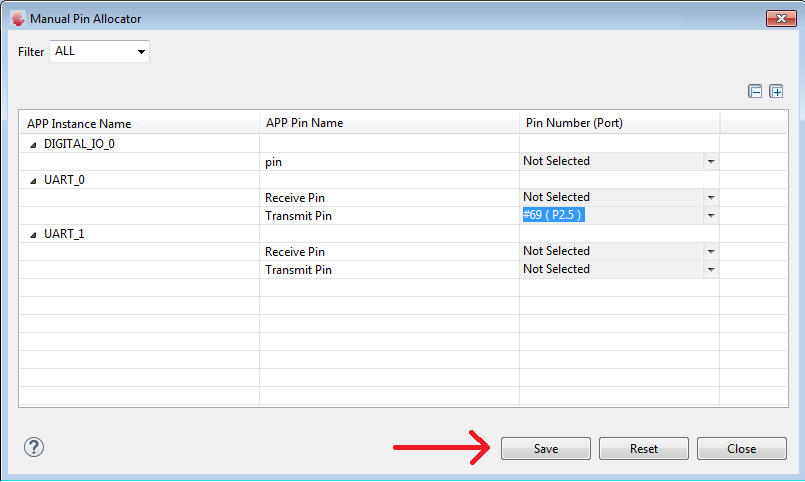Image resolution: width=805 pixels, height=482 pixels.
Task: Click 'Not Selected' for UART_1 Transmit Pin
Action: pyautogui.click(x=557, y=269)
